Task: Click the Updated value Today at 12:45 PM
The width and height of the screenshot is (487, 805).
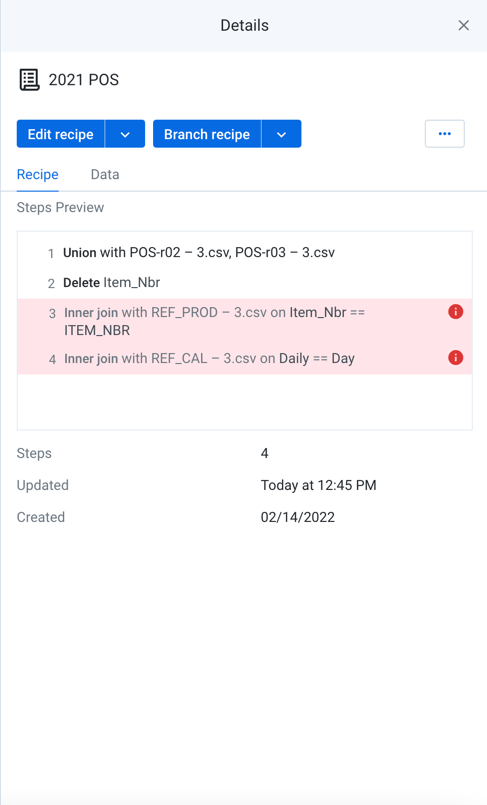Action: tap(318, 485)
